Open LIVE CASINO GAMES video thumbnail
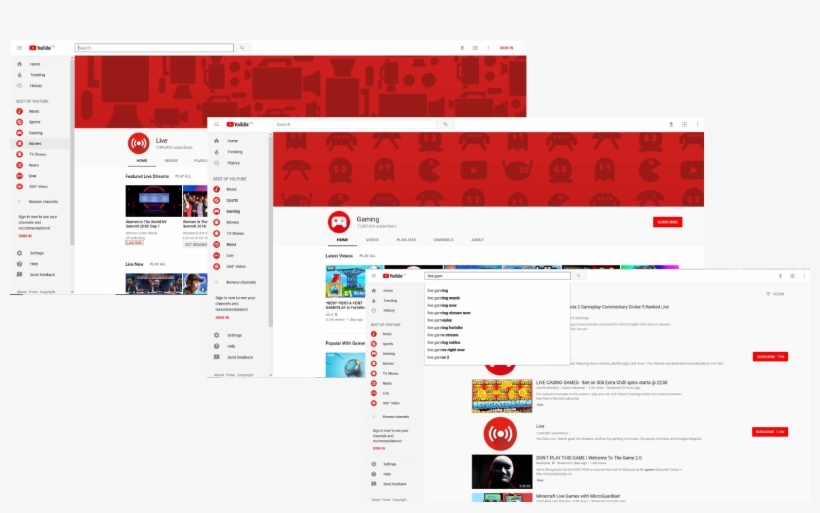Viewport: 820px width, 513px height. click(502, 396)
